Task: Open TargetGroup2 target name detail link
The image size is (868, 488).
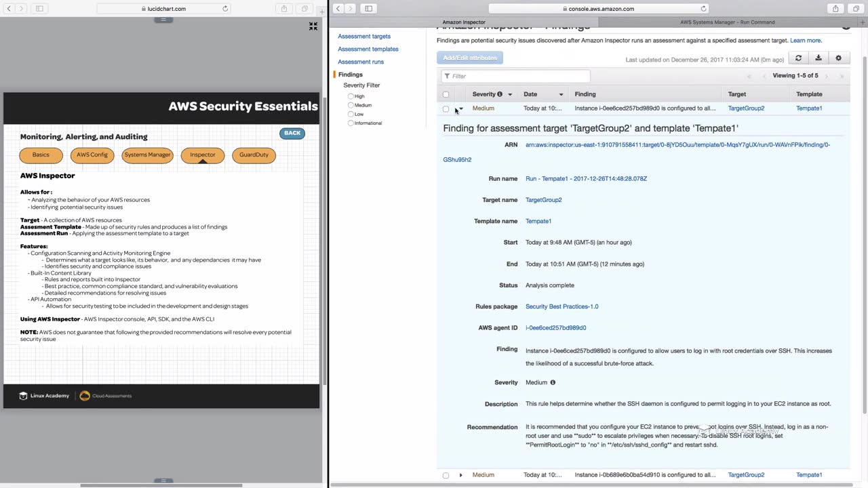Action: (x=544, y=200)
